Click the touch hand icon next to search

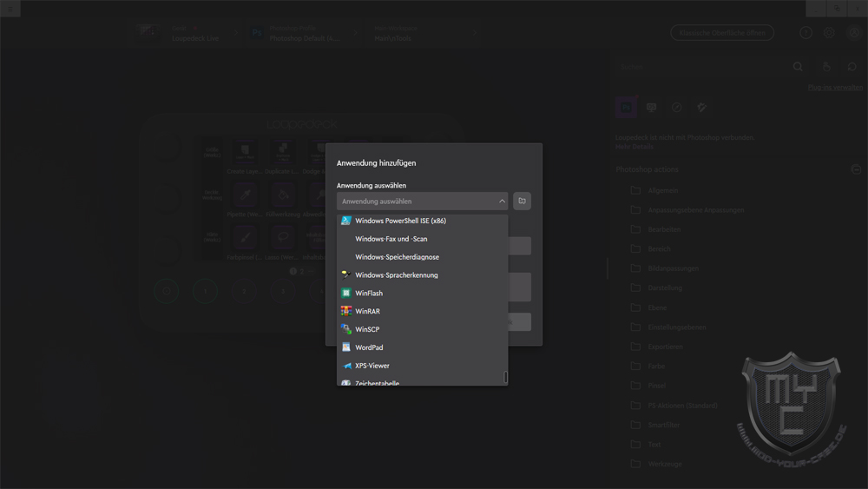pyautogui.click(x=826, y=67)
